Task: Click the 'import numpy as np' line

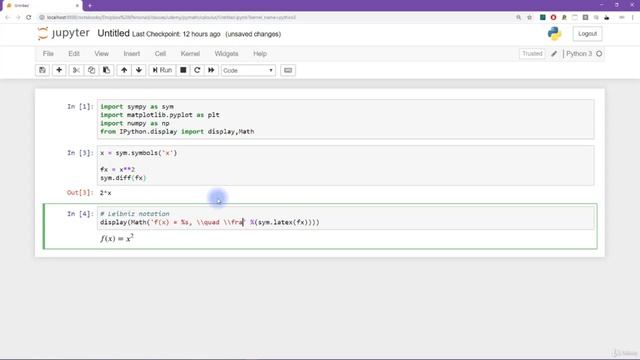Action: 135,123
